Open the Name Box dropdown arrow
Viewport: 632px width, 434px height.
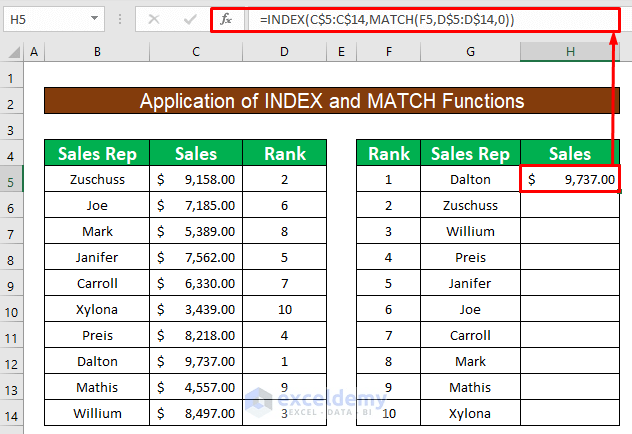[x=94, y=19]
